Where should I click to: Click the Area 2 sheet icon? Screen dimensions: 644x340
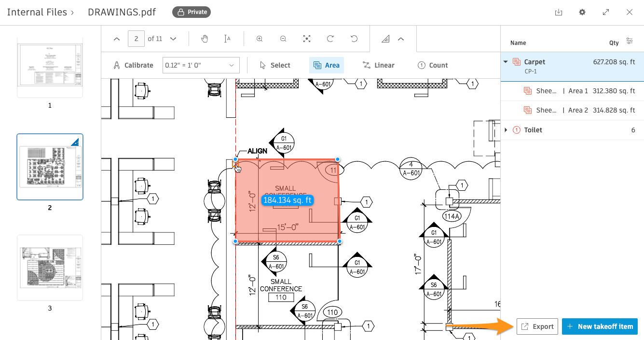(528, 110)
